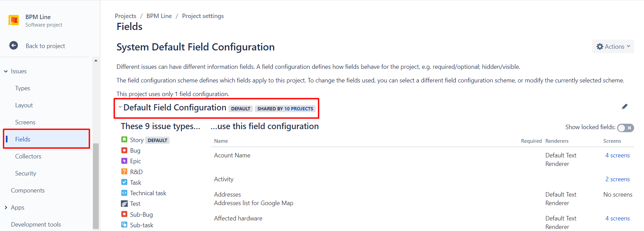Collapse the Default Field Configuration section
This screenshot has width=644, height=231.
(120, 107)
